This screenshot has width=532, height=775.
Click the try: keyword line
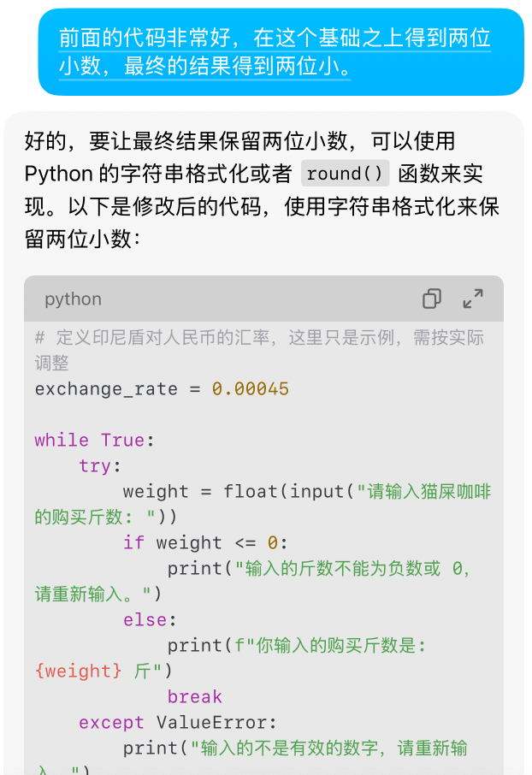[x=100, y=466]
